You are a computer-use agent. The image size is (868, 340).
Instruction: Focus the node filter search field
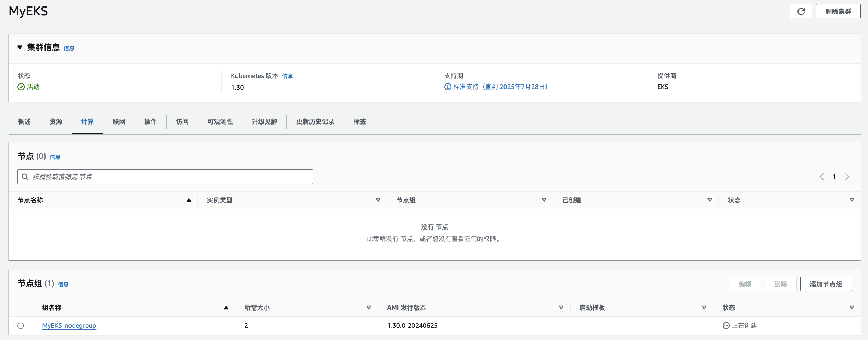pyautogui.click(x=165, y=177)
